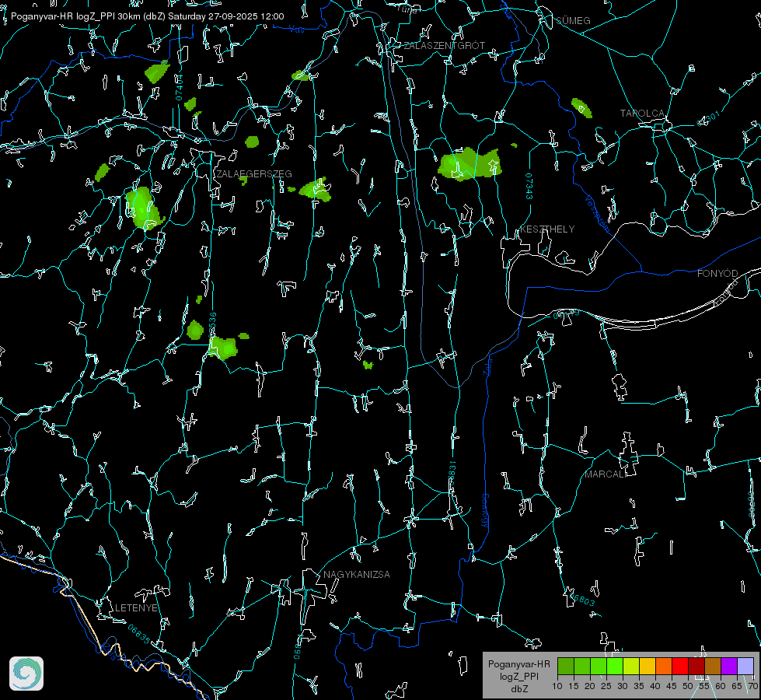Click the radar echo near Tapolca
The height and width of the screenshot is (700, 761).
click(x=581, y=107)
